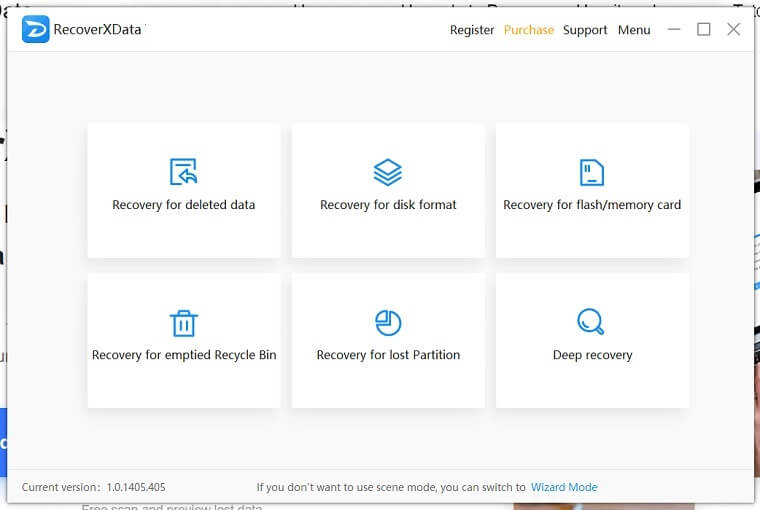Image resolution: width=760 pixels, height=510 pixels.
Task: Switch to Wizard Mode
Action: [564, 487]
